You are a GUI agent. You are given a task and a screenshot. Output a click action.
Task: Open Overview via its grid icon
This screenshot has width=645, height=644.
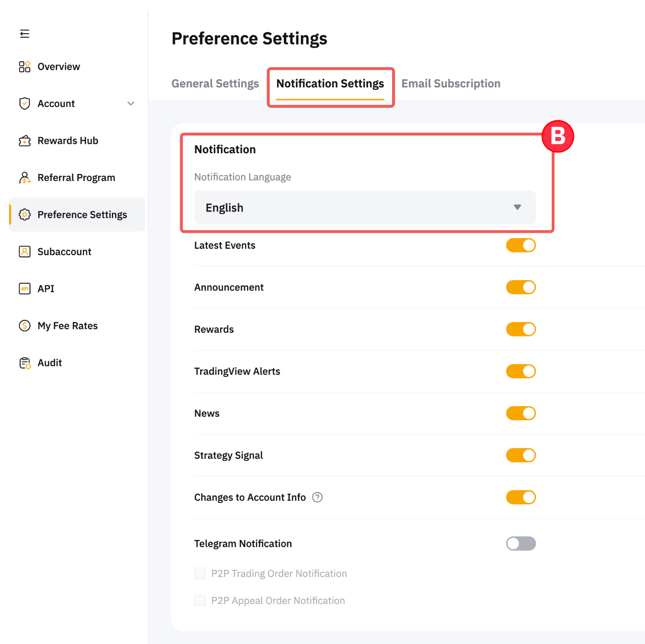[25, 67]
